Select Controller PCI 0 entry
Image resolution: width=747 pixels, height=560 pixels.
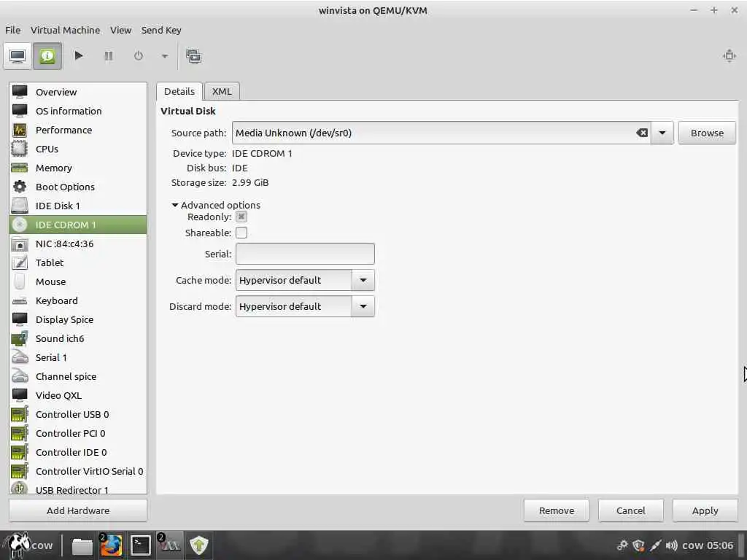click(77, 433)
